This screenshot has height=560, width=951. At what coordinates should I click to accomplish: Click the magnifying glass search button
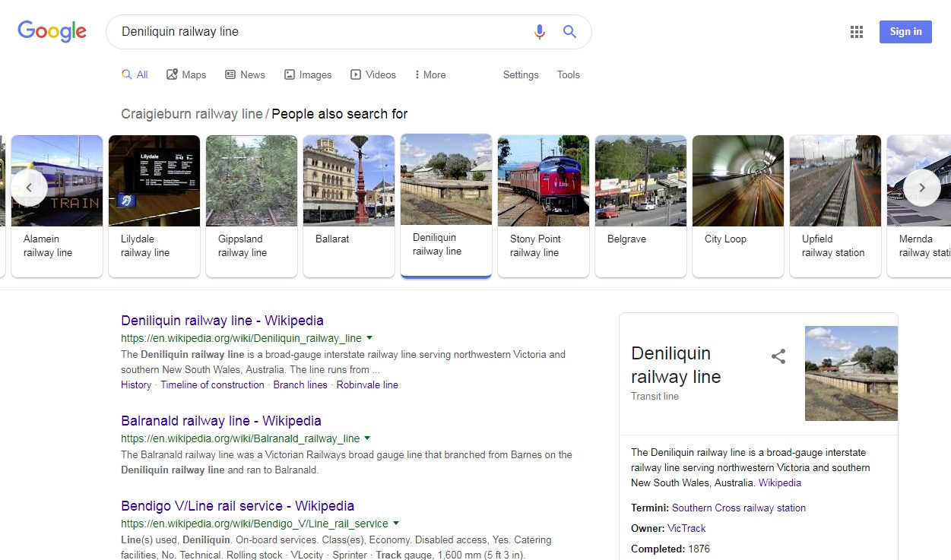coord(569,32)
